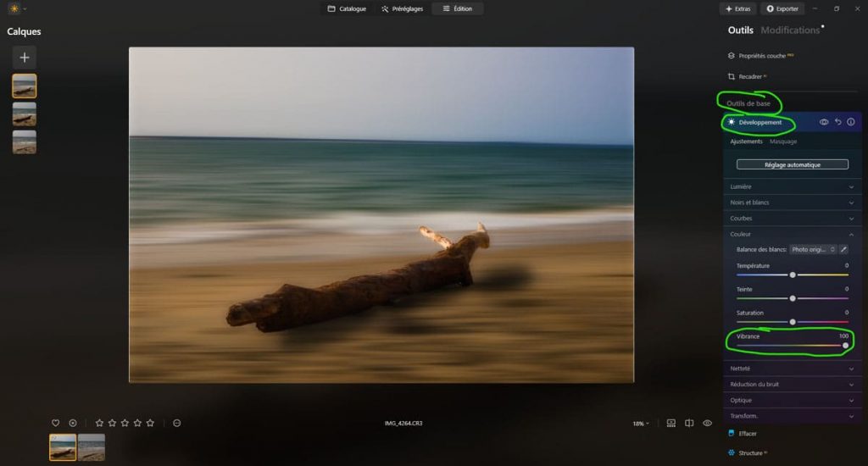
Task: Toggle before/after compare view icon
Action: pyautogui.click(x=689, y=423)
